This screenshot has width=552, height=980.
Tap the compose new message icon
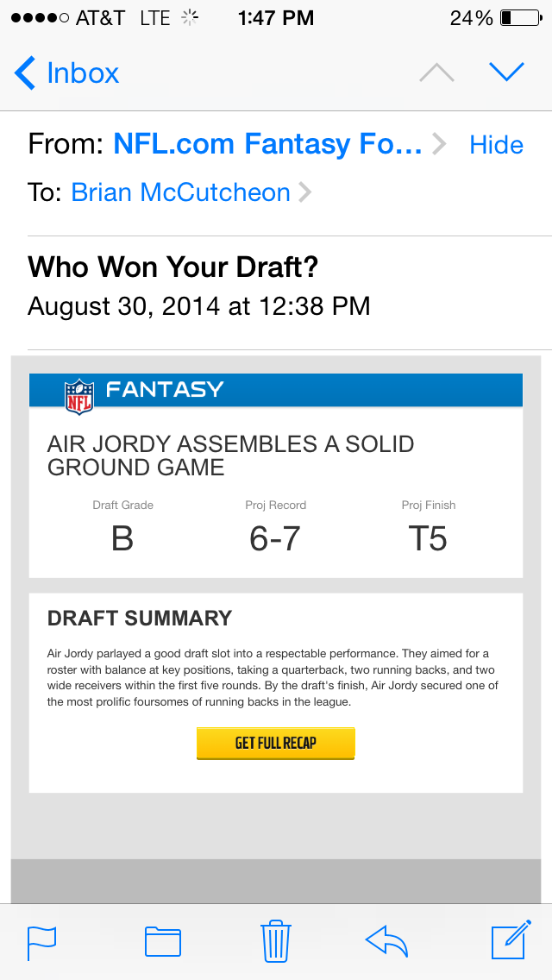pos(509,940)
